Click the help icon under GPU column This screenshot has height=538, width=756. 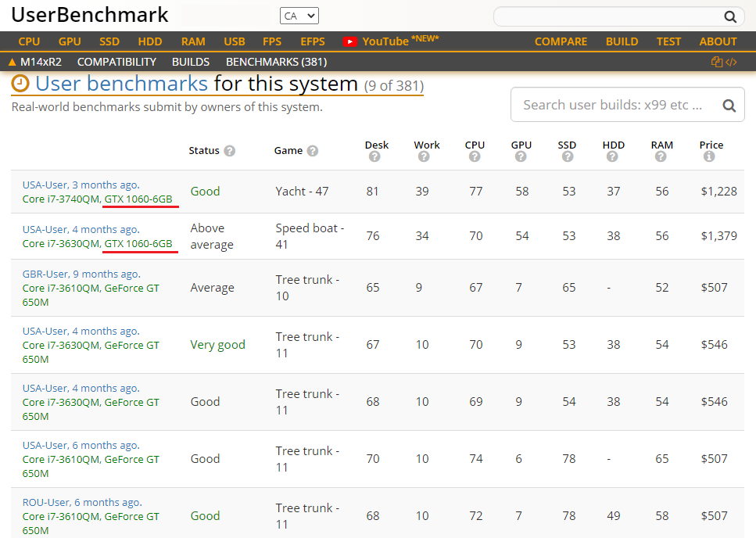(x=521, y=156)
